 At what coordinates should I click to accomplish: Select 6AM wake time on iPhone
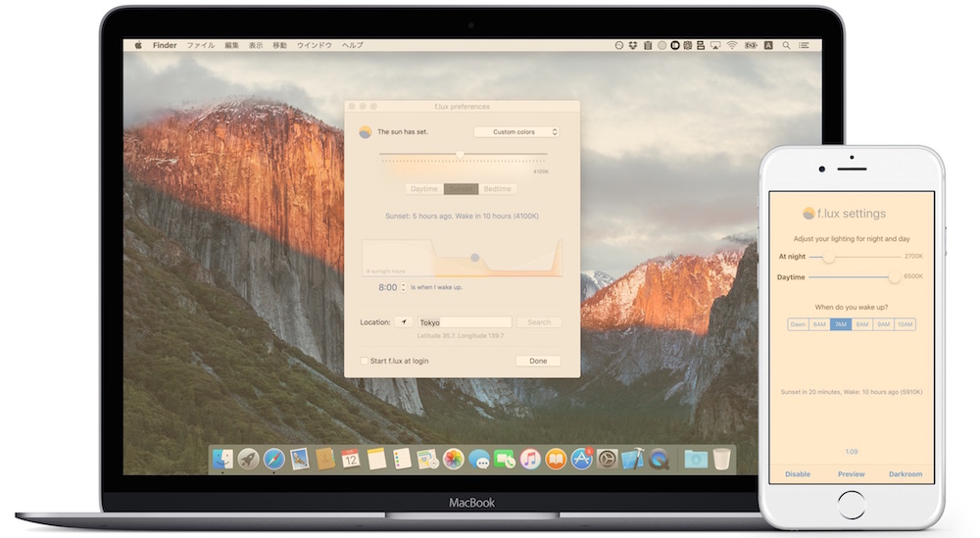pos(819,324)
